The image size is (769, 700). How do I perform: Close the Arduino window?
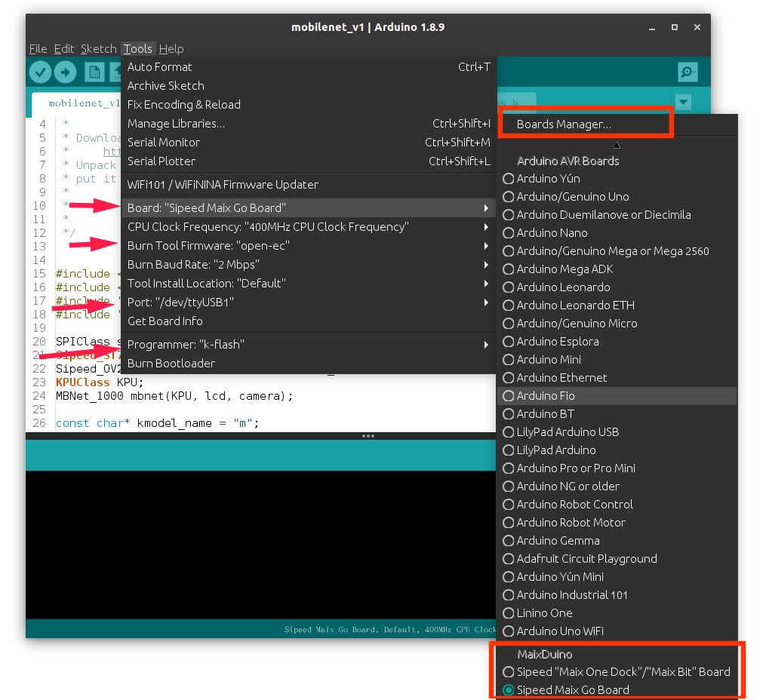point(697,27)
